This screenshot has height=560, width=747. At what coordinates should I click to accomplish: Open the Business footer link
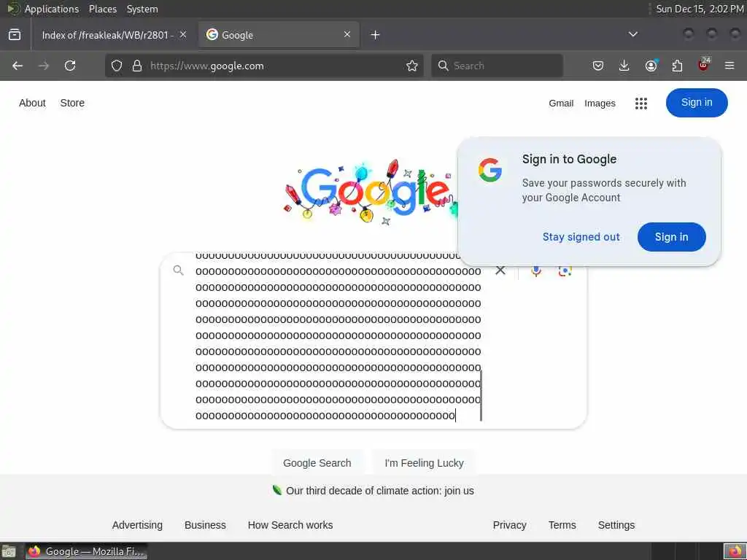[x=205, y=525]
